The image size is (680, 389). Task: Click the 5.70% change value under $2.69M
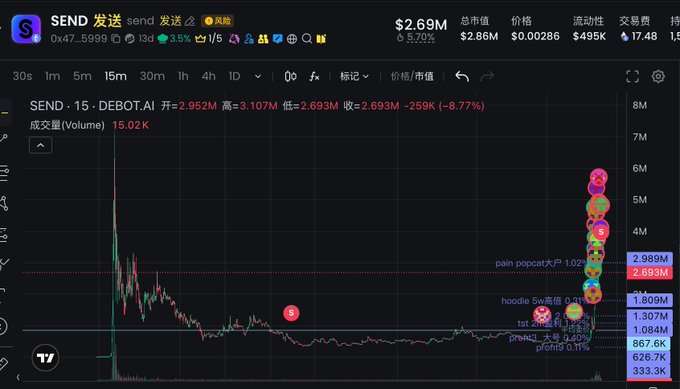420,38
